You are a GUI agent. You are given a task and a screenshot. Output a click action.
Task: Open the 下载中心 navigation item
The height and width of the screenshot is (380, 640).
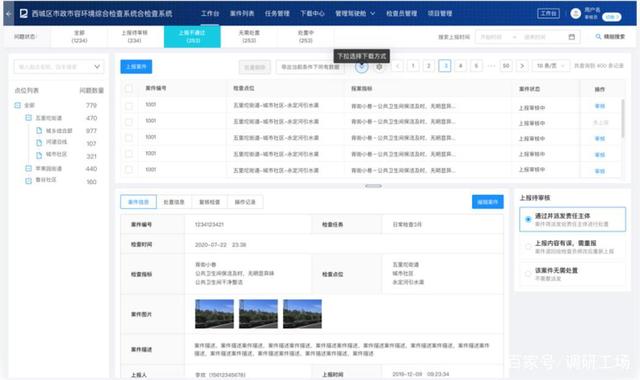(x=312, y=13)
